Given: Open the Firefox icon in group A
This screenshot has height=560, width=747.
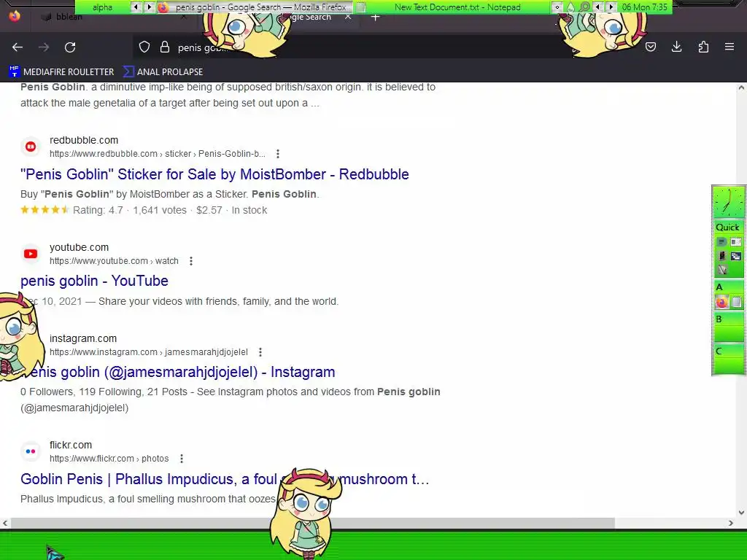Looking at the screenshot, I should click(x=721, y=302).
